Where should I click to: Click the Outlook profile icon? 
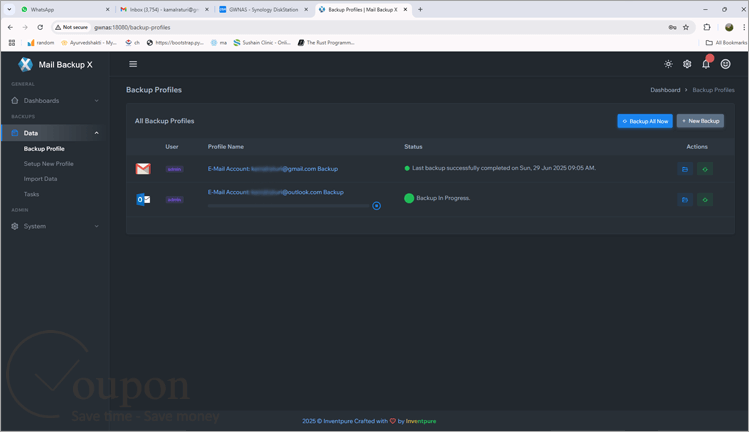click(x=143, y=199)
